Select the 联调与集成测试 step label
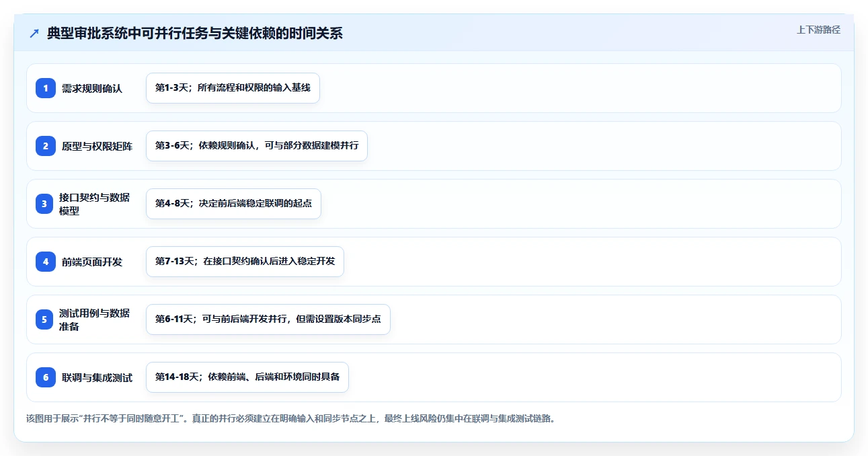This screenshot has width=868, height=456. (x=97, y=377)
